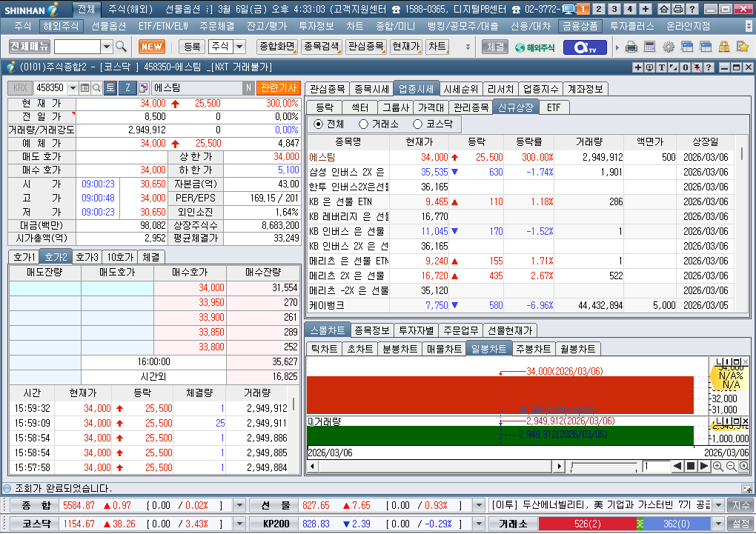The height and width of the screenshot is (534, 756).
Task: Click the 설정 button at bottom right
Action: tap(740, 524)
